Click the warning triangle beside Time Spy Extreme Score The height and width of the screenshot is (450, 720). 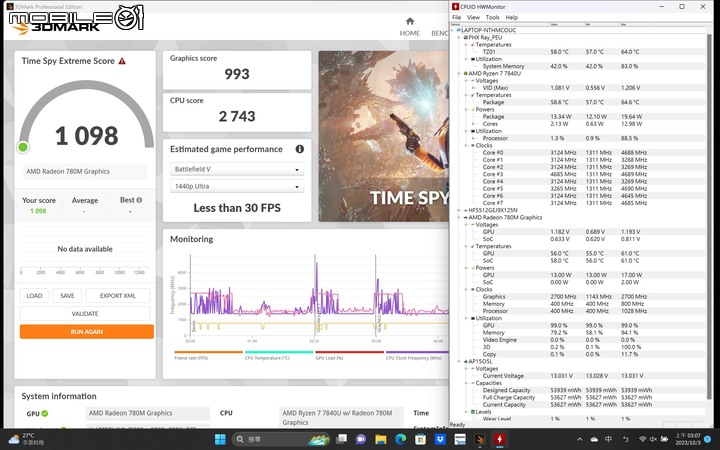point(122,61)
